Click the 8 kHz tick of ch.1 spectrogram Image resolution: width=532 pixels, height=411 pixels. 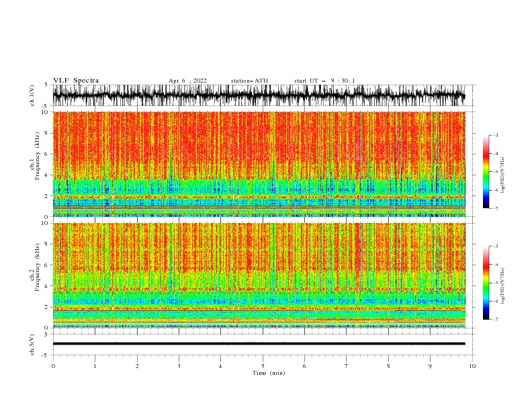coord(46,133)
